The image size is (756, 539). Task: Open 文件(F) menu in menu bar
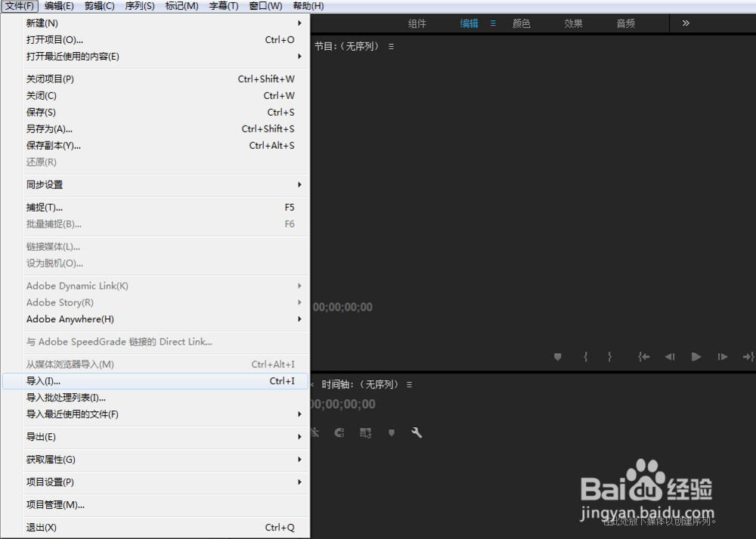point(20,6)
